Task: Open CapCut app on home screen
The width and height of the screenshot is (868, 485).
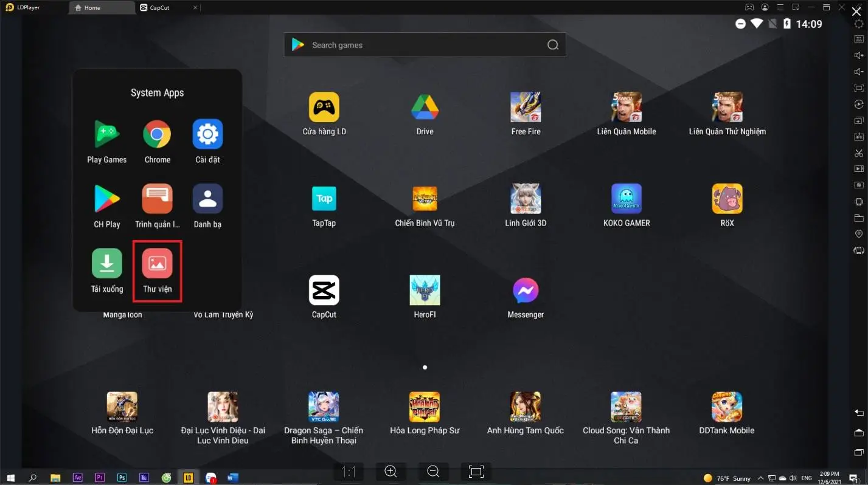Action: click(324, 297)
